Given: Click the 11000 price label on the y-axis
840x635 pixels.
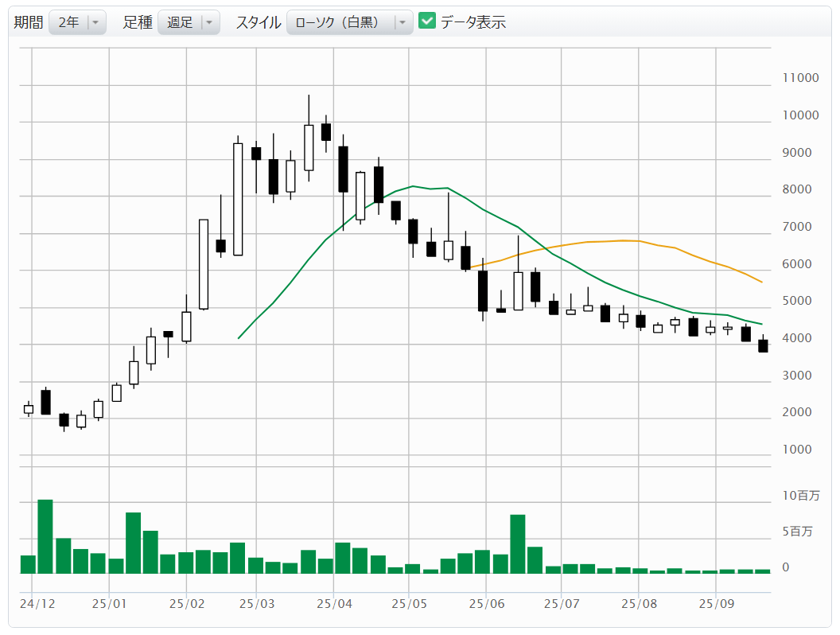Looking at the screenshot, I should click(x=800, y=78).
